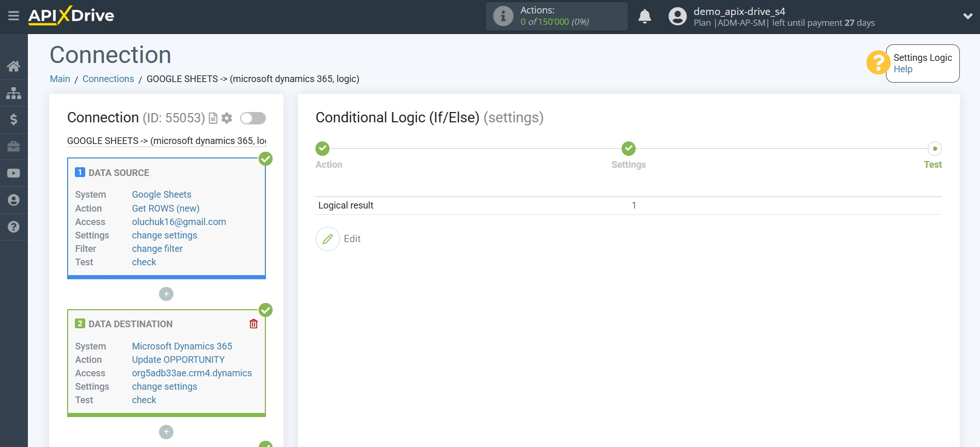The width and height of the screenshot is (980, 447).
Task: Click change settings in Data Destination
Action: (165, 387)
